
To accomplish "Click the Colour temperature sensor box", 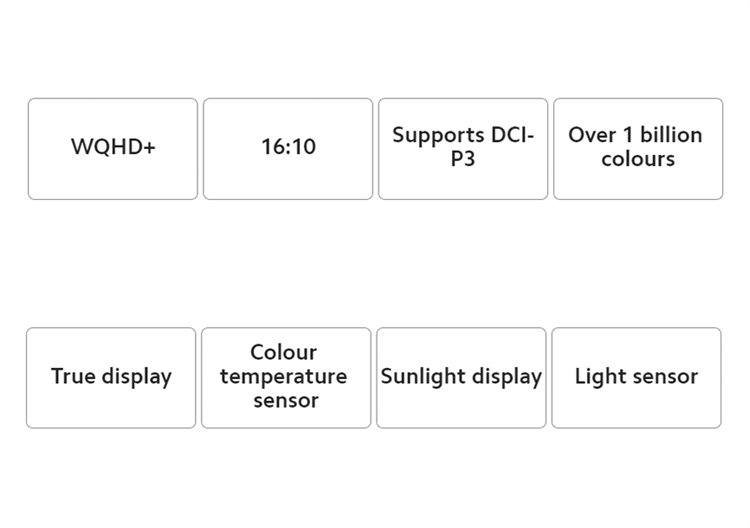I will 286,378.
